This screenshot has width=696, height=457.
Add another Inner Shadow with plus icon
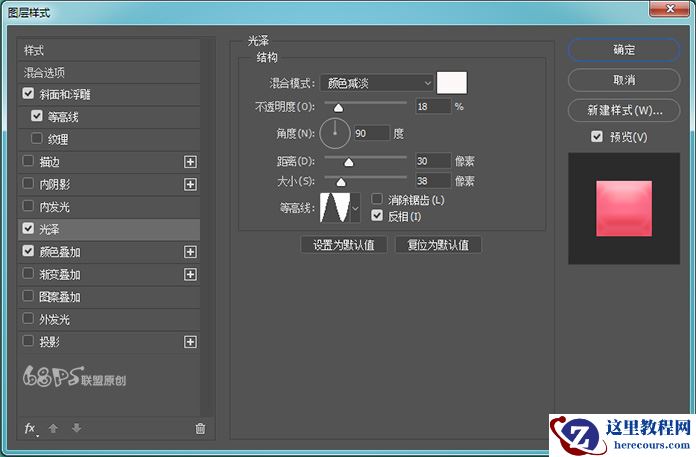[190, 184]
